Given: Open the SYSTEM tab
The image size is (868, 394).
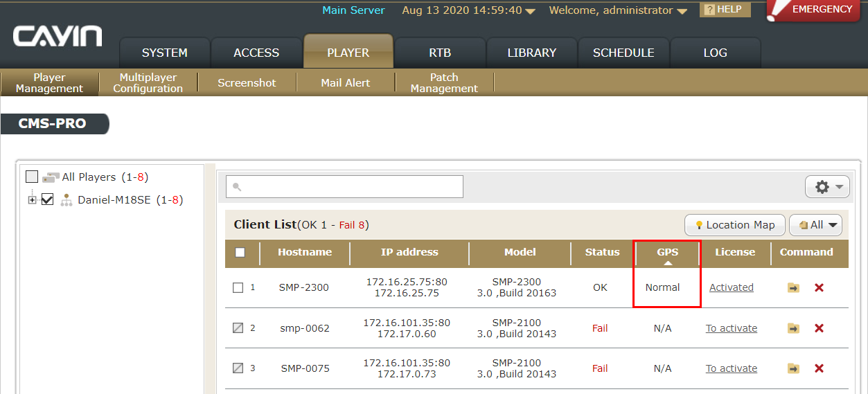Looking at the screenshot, I should (x=165, y=53).
